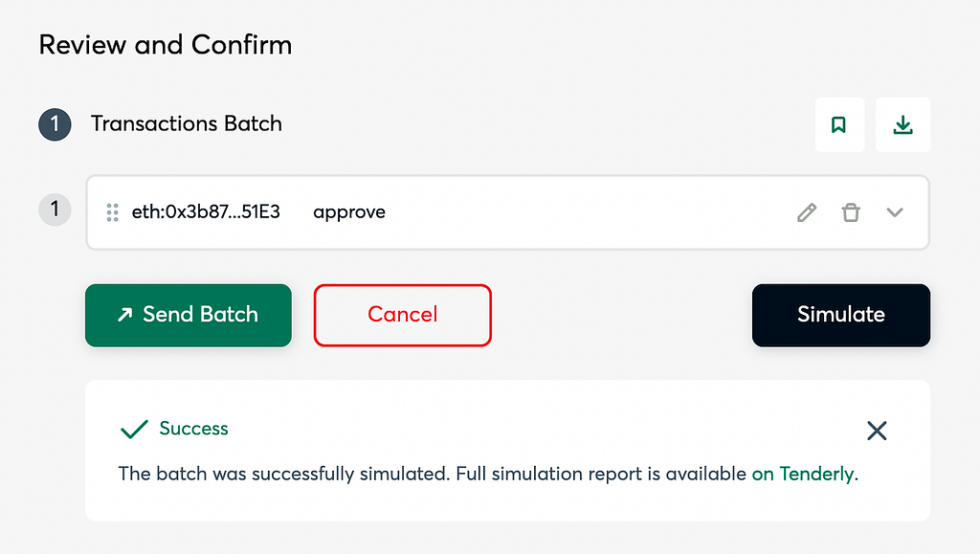Cancel the transaction batch
Screen dimensions: 980x554
[403, 316]
